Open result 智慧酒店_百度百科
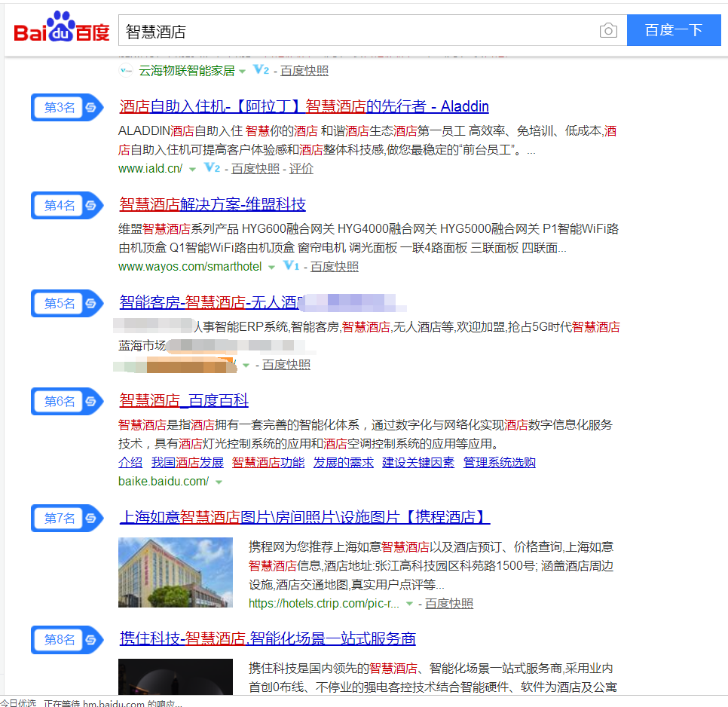The height and width of the screenshot is (707, 728). (x=184, y=400)
